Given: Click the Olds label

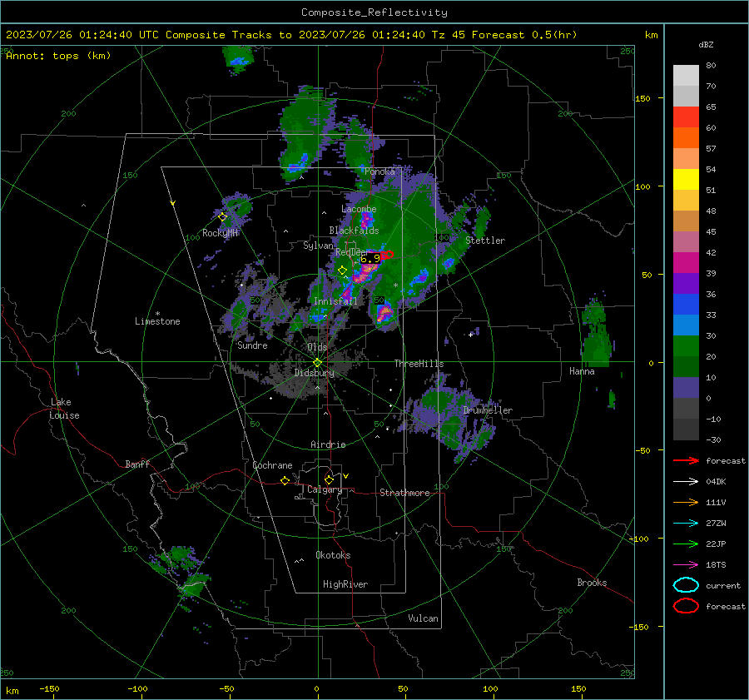Looking at the screenshot, I should coord(317,347).
